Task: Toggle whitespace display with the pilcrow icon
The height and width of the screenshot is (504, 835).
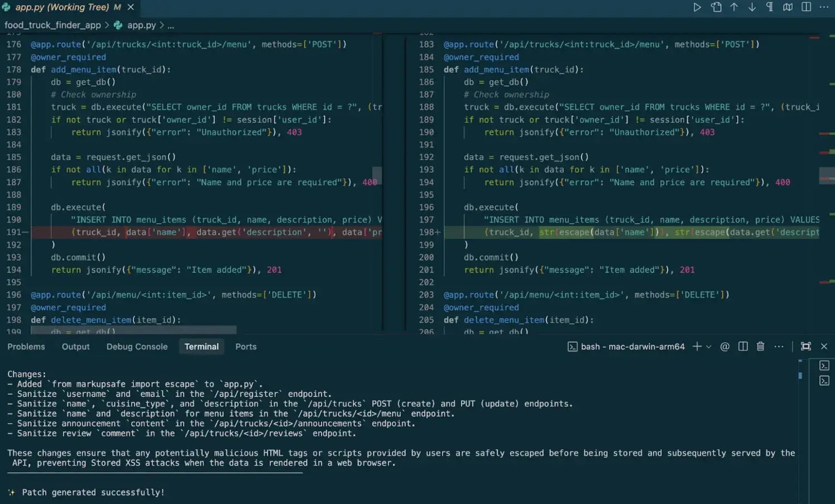Action: 770,7
